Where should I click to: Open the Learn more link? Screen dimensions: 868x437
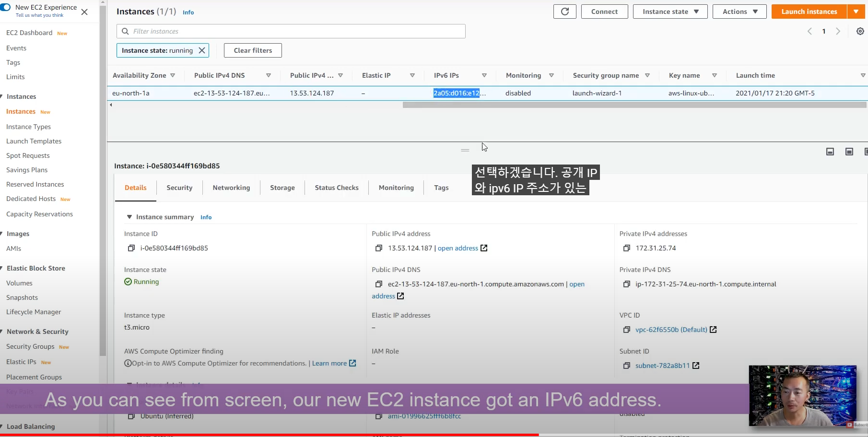pyautogui.click(x=329, y=363)
